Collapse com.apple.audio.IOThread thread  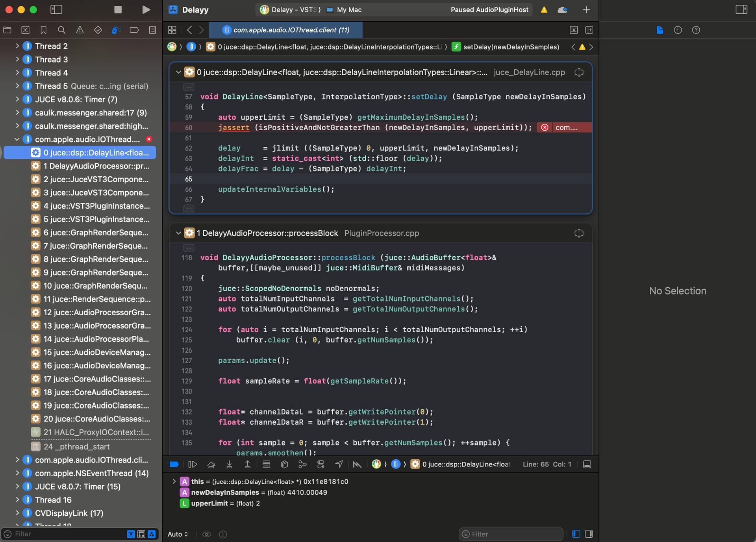point(17,139)
